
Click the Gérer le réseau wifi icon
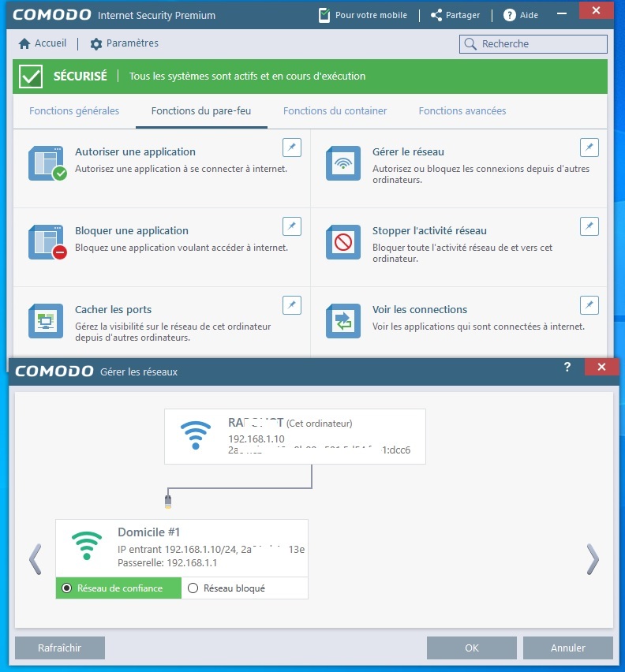(x=343, y=163)
